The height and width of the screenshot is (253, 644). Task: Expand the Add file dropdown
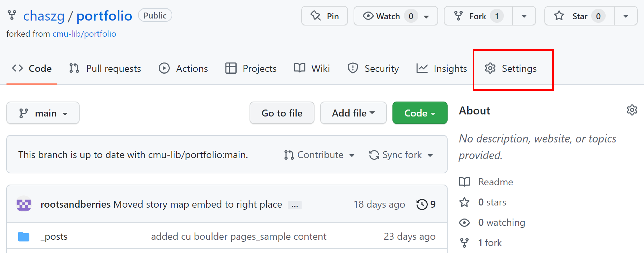[x=353, y=113]
